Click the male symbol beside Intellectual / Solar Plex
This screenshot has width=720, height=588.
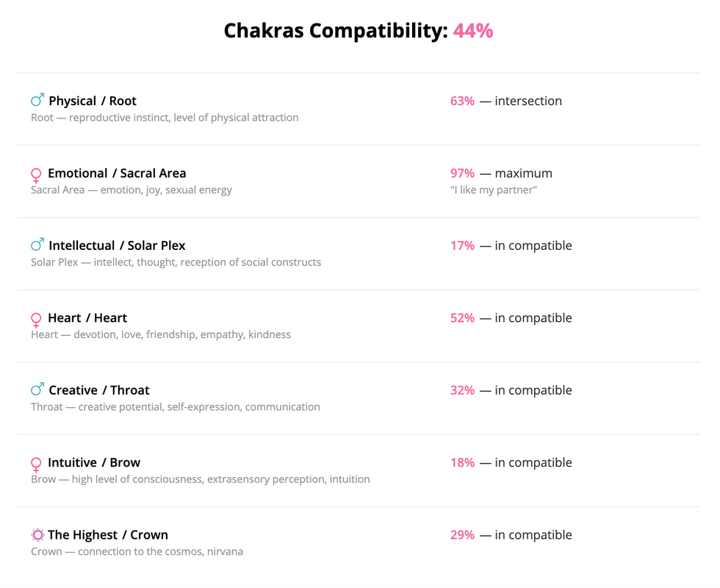[37, 245]
